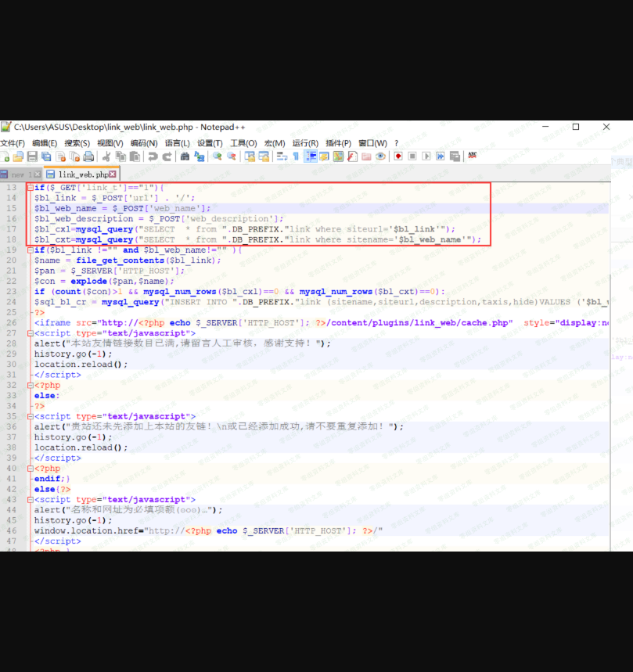This screenshot has width=633, height=672.
Task: Click line number 26 in the margin
Action: [x=11, y=322]
